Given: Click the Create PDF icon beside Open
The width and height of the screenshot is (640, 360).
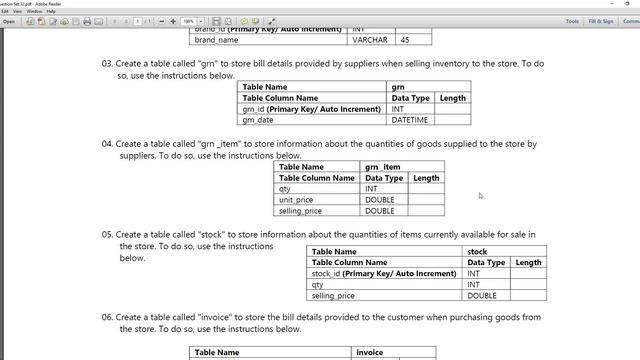Looking at the screenshot, I should tap(30, 21).
